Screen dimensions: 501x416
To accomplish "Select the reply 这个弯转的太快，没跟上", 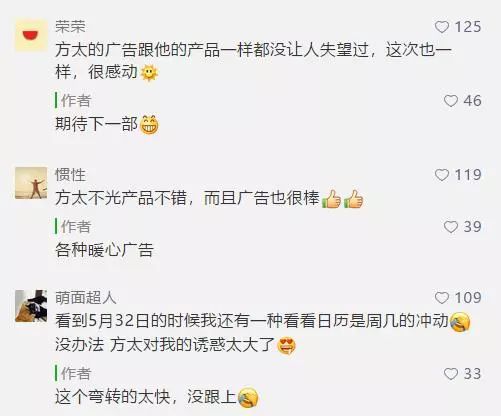I will (x=157, y=397).
